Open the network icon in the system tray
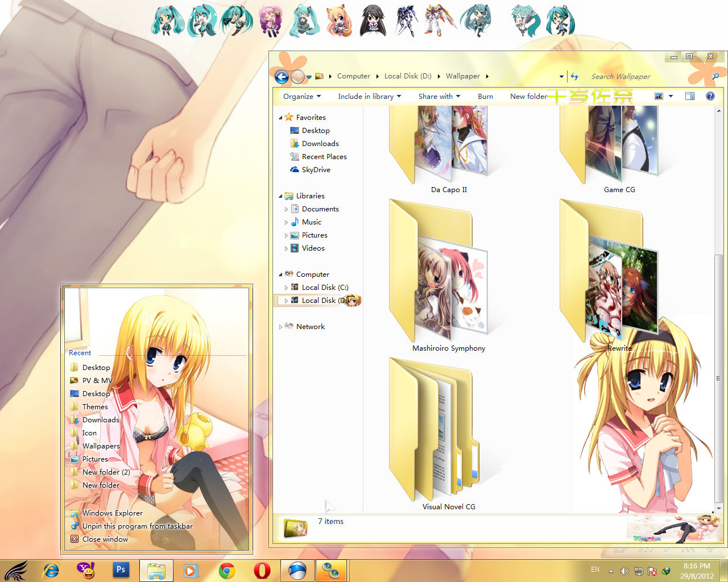Viewport: 728px width, 582px height. (639, 571)
